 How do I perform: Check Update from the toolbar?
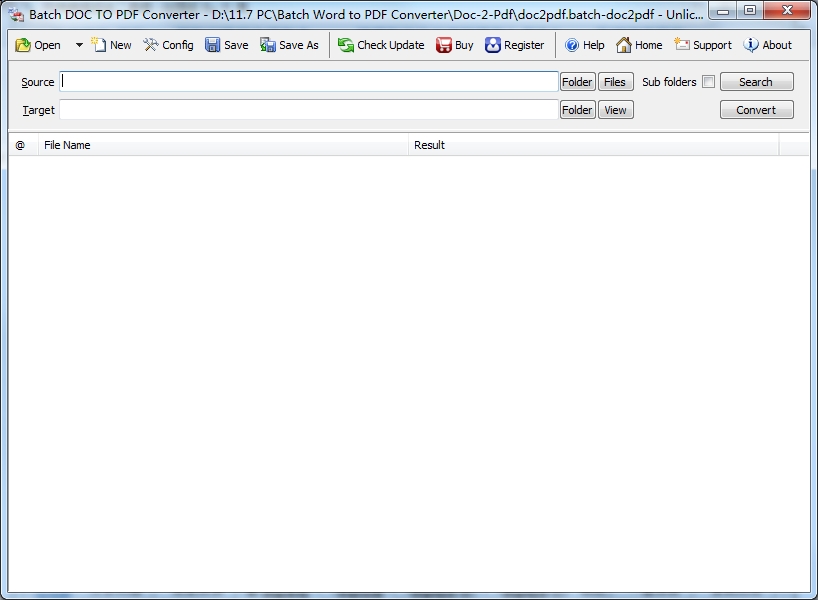pos(381,45)
